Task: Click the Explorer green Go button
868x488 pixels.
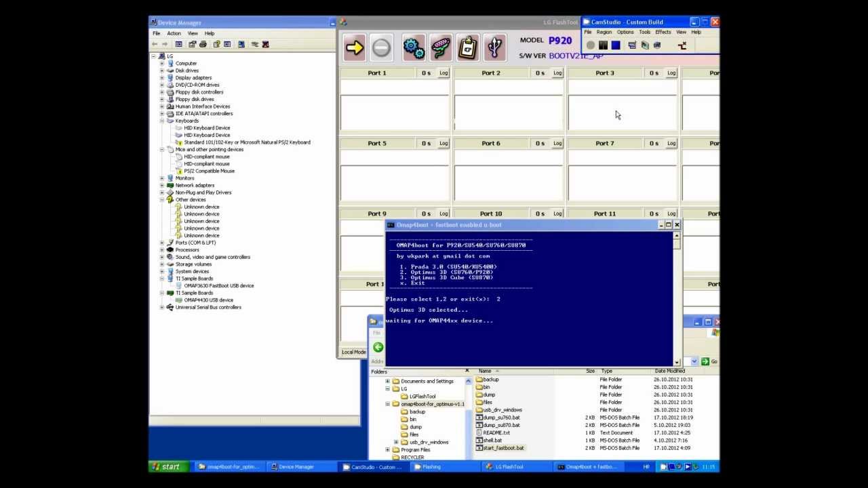Action: click(x=709, y=361)
